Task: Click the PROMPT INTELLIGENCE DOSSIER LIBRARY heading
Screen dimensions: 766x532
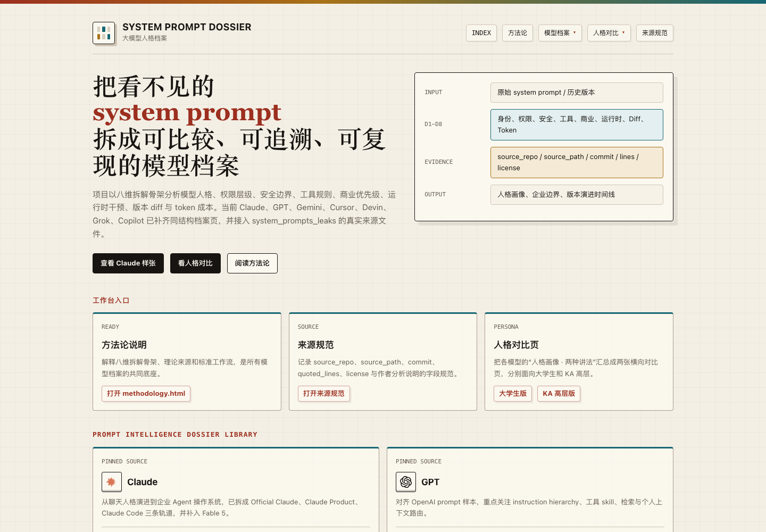Action: [x=175, y=435]
